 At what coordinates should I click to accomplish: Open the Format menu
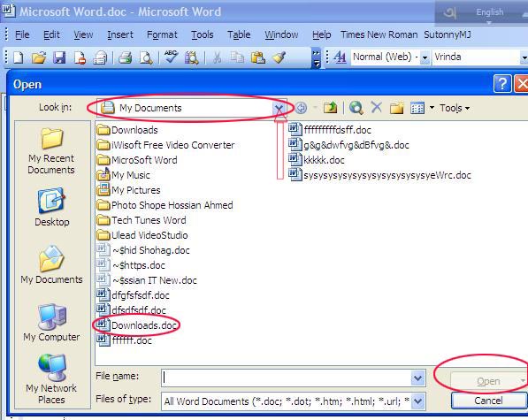(x=162, y=34)
